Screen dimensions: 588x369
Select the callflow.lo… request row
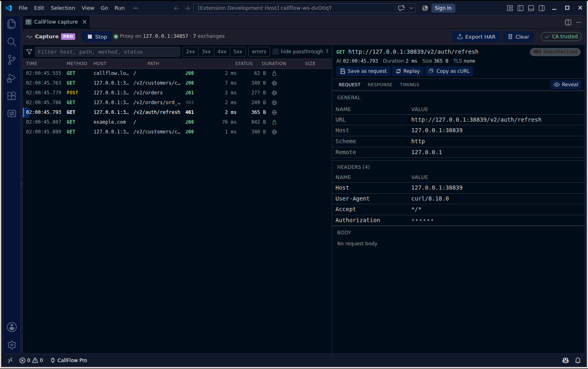[x=177, y=73]
